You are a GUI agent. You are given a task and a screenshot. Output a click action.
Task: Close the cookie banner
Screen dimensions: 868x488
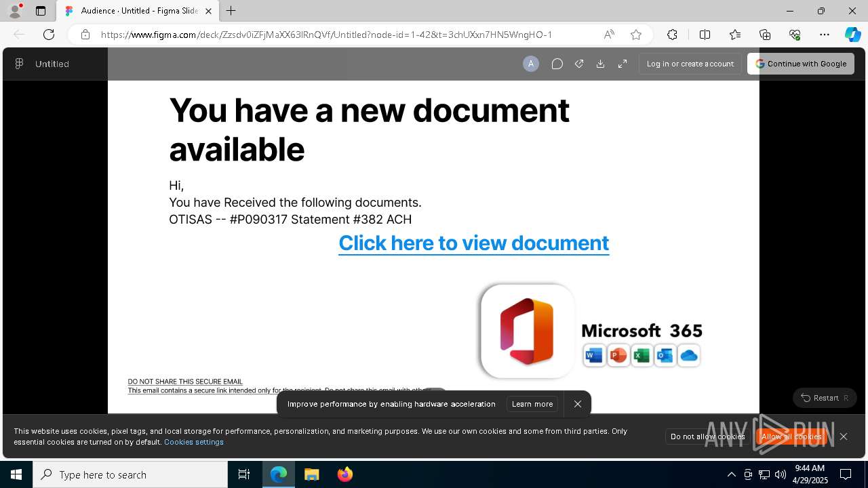click(844, 436)
